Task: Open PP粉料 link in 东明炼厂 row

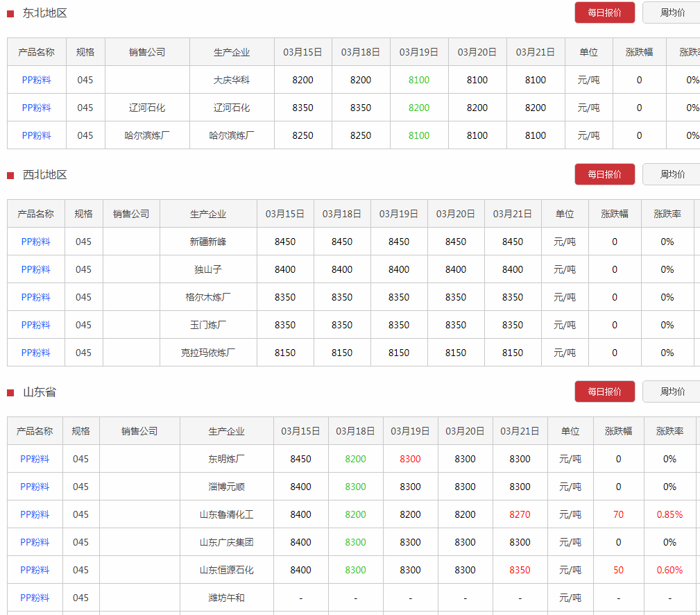Action: (35, 459)
